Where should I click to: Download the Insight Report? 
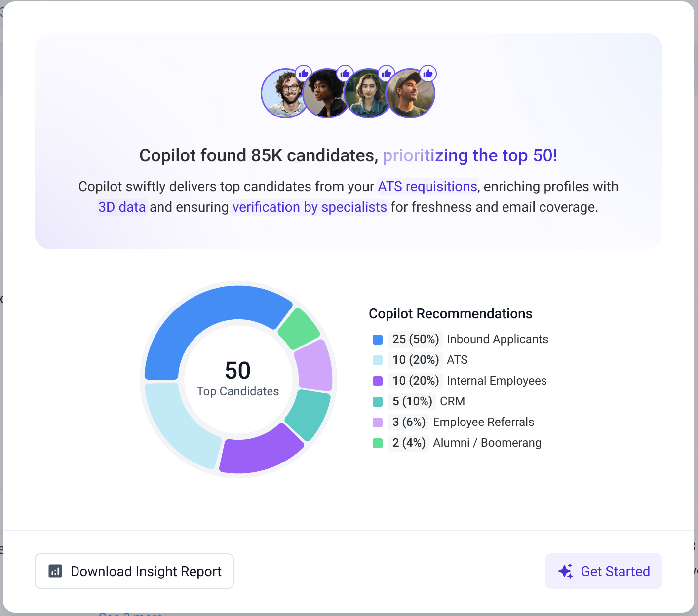pyautogui.click(x=134, y=571)
